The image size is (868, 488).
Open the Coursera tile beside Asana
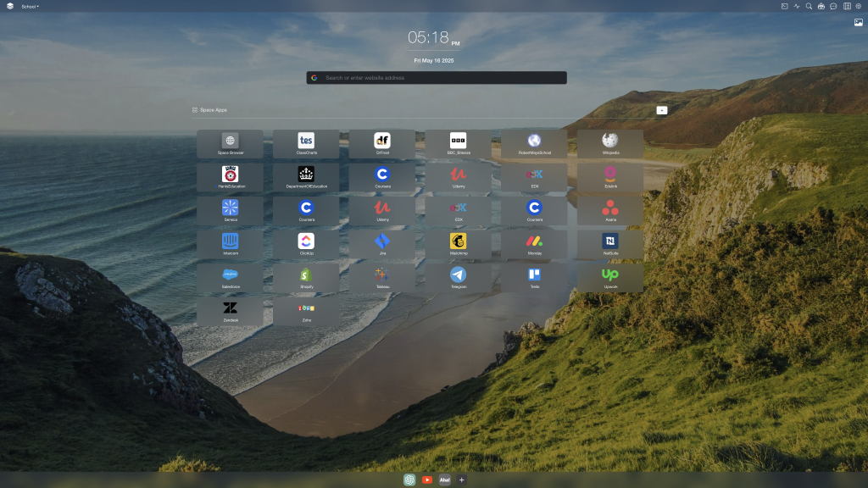coord(534,211)
